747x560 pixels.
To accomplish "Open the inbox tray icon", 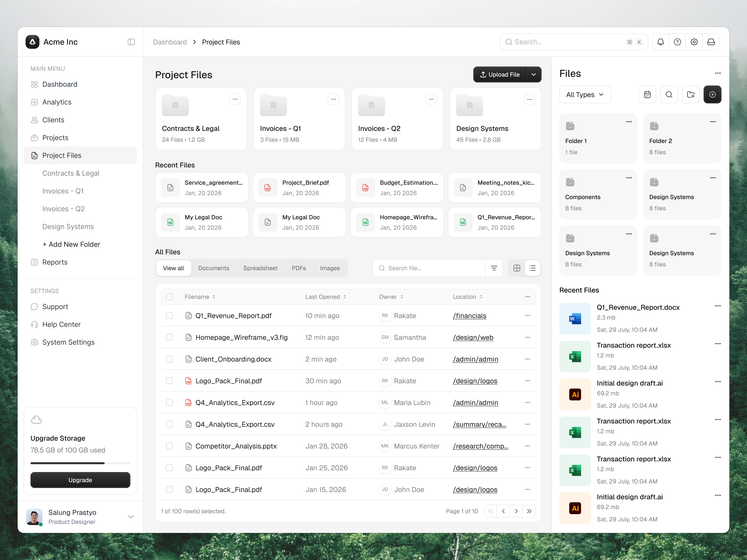I will coord(711,42).
